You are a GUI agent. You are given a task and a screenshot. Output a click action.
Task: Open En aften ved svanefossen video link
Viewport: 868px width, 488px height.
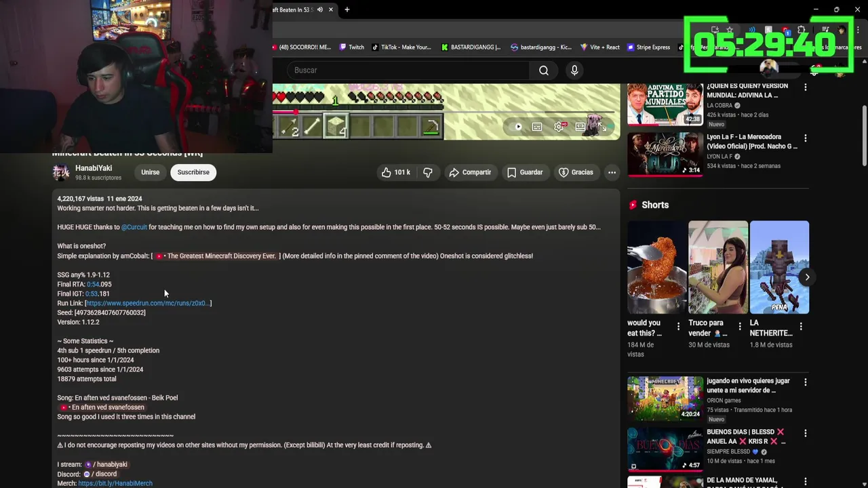coord(102,407)
